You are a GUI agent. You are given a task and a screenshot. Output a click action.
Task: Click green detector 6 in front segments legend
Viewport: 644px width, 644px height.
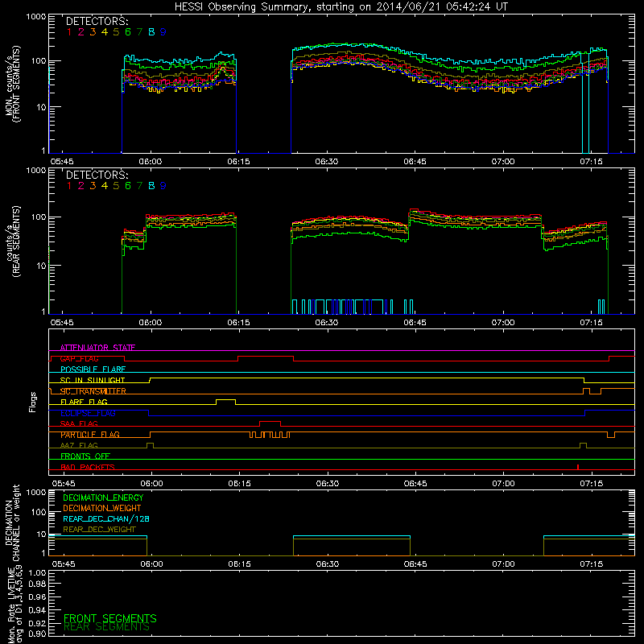click(128, 31)
